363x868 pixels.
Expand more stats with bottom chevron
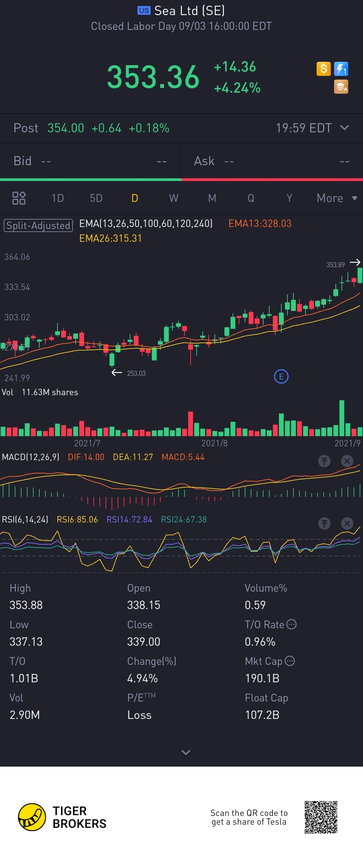click(x=186, y=752)
